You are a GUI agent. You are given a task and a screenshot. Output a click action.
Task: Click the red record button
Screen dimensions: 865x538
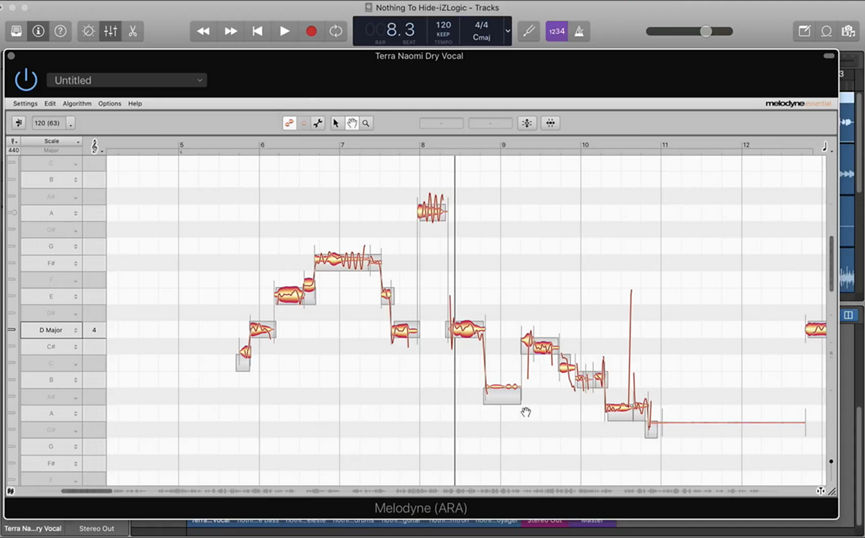[311, 31]
